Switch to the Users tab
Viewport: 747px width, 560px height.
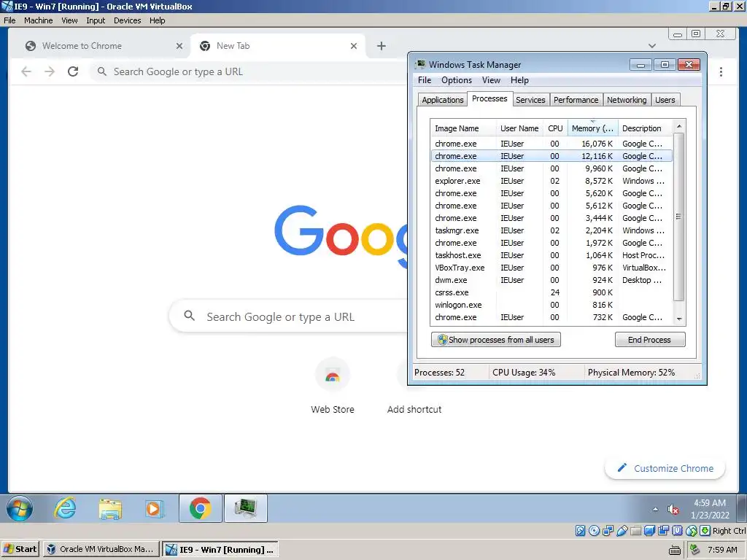click(x=665, y=100)
